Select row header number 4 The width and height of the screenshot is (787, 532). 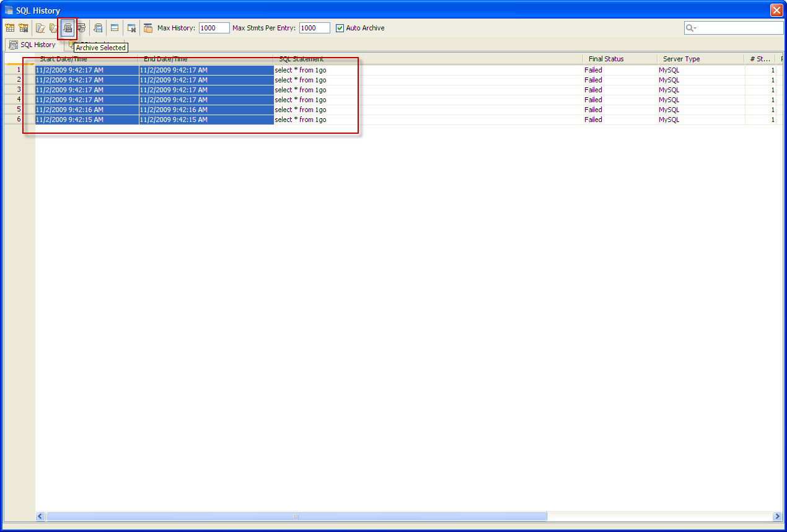pos(19,100)
